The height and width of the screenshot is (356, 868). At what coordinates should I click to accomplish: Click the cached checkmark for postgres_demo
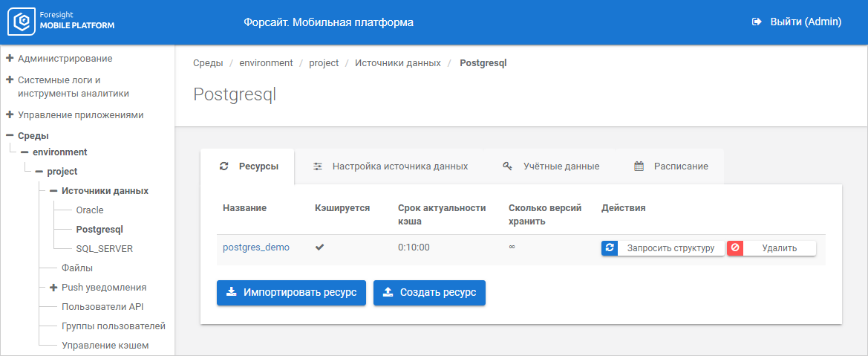(320, 247)
